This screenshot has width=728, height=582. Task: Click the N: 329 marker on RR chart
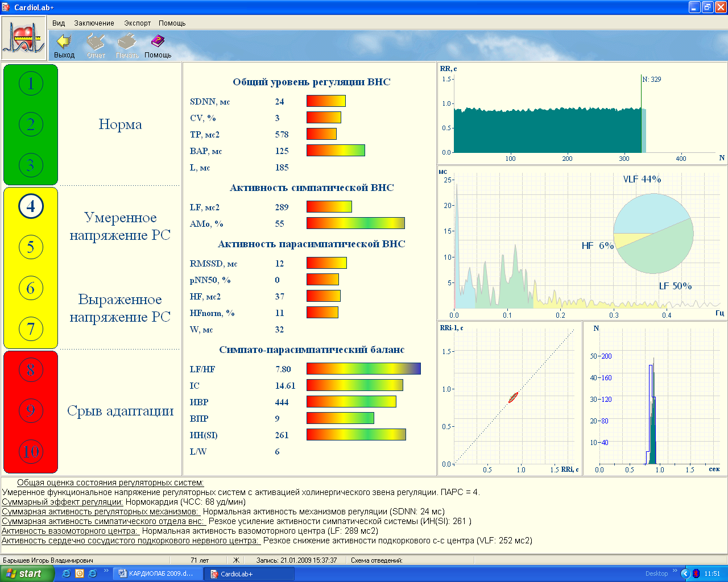click(651, 80)
